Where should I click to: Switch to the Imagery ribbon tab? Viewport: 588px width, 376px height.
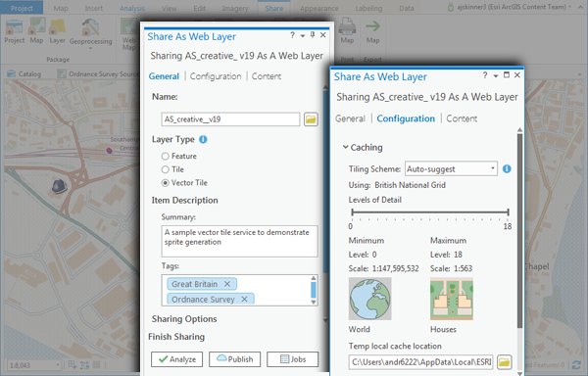pyautogui.click(x=235, y=8)
